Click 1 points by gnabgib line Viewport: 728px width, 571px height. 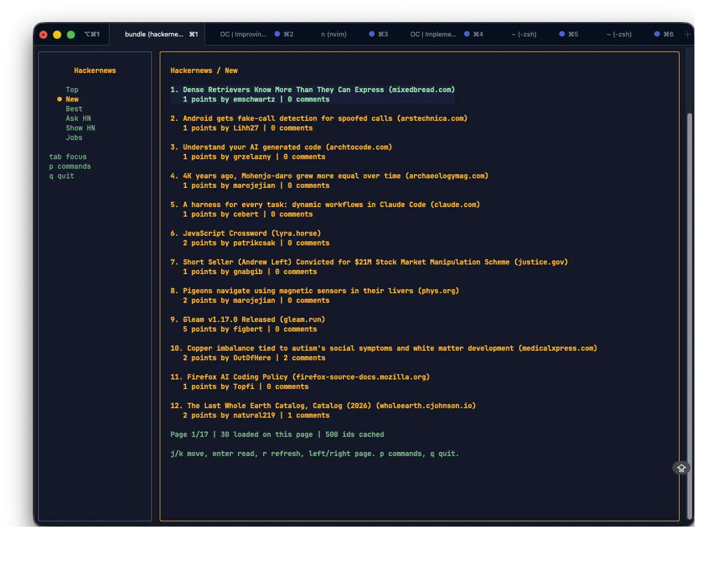(x=250, y=272)
